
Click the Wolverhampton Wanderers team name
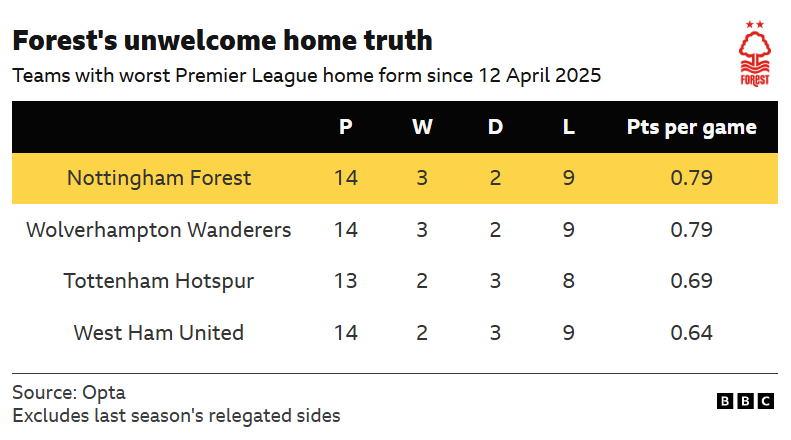pyautogui.click(x=159, y=230)
